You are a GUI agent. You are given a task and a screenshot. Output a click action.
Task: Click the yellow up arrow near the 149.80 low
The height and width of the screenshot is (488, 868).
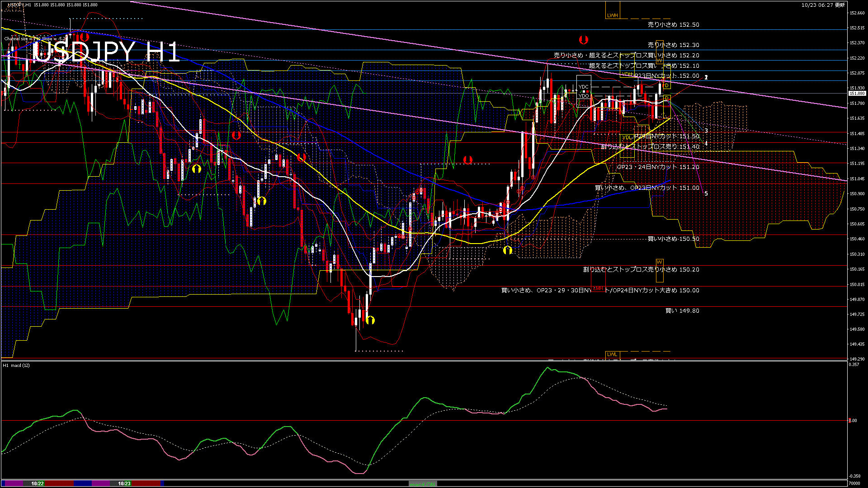tap(370, 320)
